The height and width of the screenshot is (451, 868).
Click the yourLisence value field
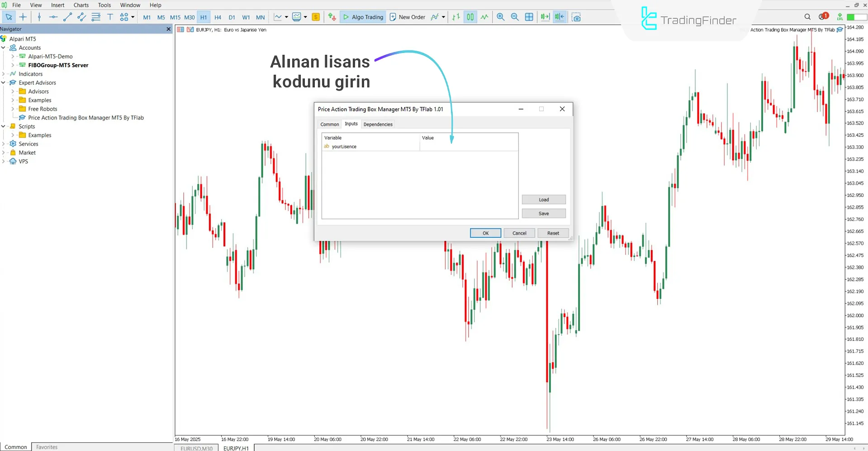click(469, 147)
